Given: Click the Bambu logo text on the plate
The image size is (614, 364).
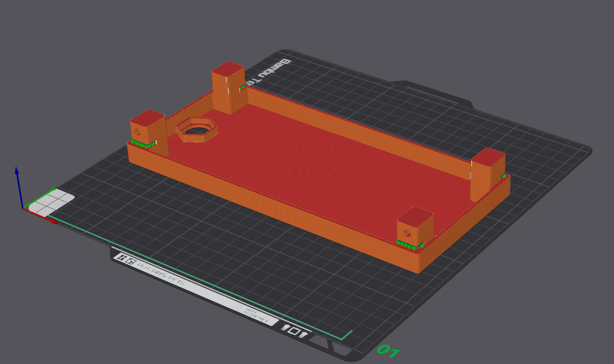Looking at the screenshot, I should pyautogui.click(x=269, y=71).
